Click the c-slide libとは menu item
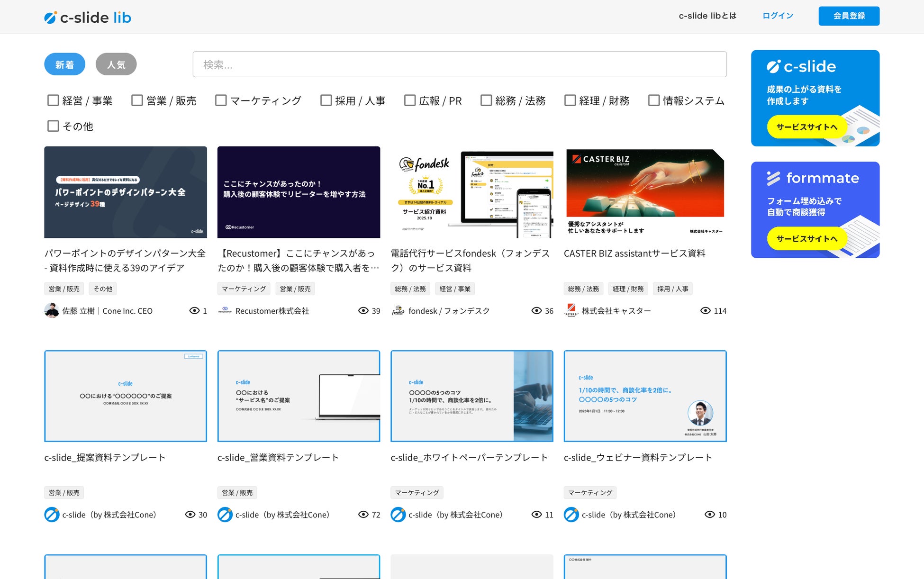This screenshot has width=924, height=579. point(707,16)
